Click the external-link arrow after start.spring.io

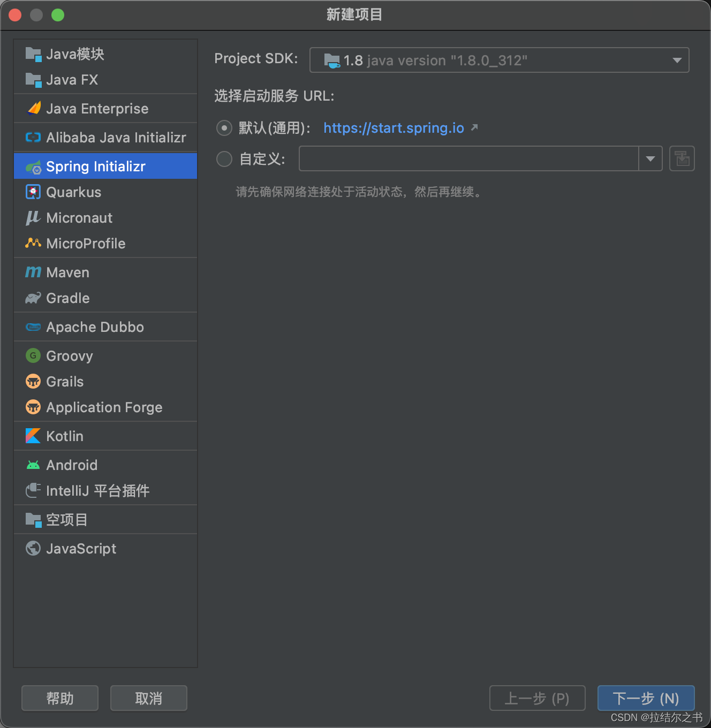point(474,127)
